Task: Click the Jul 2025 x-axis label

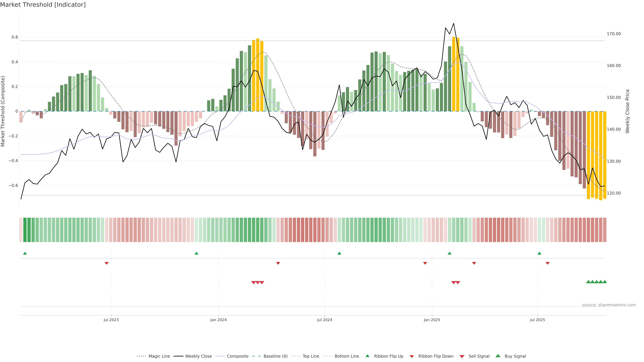Action: (537, 320)
